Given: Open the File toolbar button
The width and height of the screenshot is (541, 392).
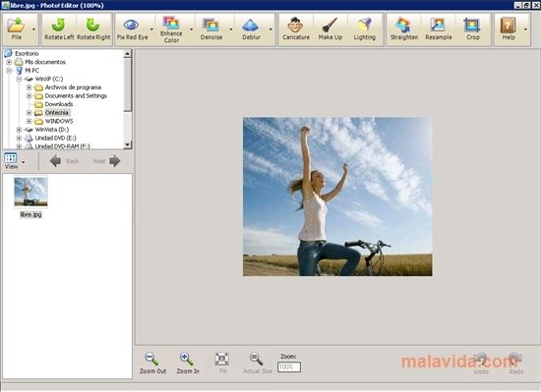Looking at the screenshot, I should (16, 29).
